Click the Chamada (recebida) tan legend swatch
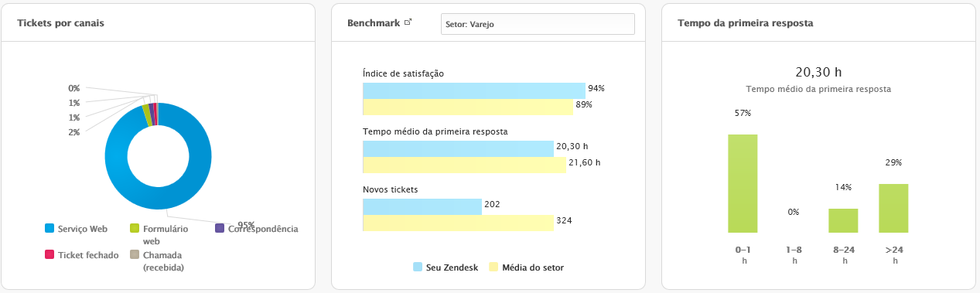 [x=135, y=254]
